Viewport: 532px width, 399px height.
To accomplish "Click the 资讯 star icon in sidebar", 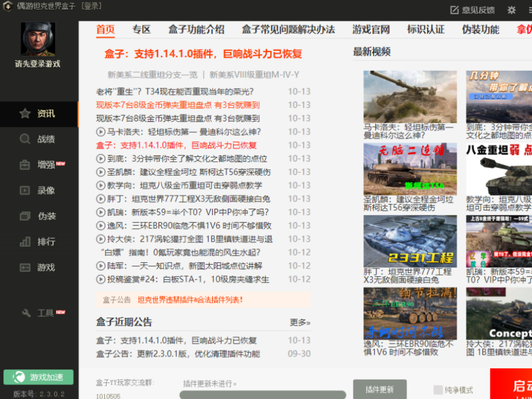I will [25, 113].
